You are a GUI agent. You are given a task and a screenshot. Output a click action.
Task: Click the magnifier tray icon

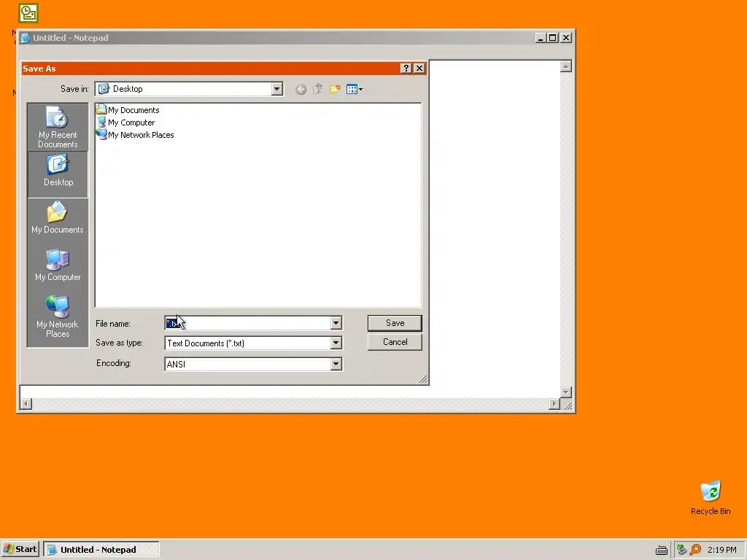(695, 550)
